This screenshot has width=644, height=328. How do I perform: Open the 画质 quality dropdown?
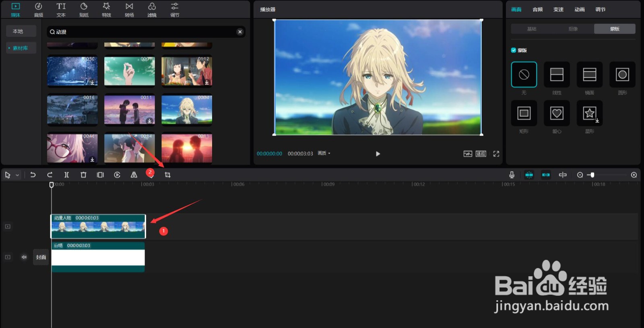[324, 153]
